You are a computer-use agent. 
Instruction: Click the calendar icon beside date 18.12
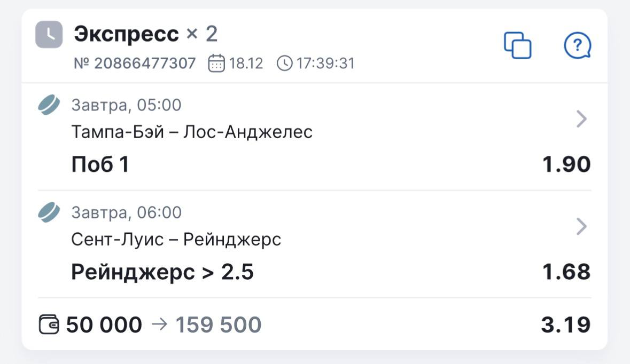click(x=216, y=64)
